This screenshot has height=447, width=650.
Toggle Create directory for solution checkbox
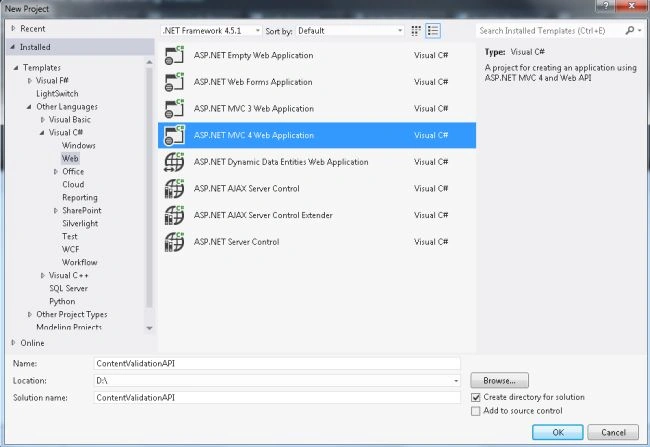(x=475, y=397)
